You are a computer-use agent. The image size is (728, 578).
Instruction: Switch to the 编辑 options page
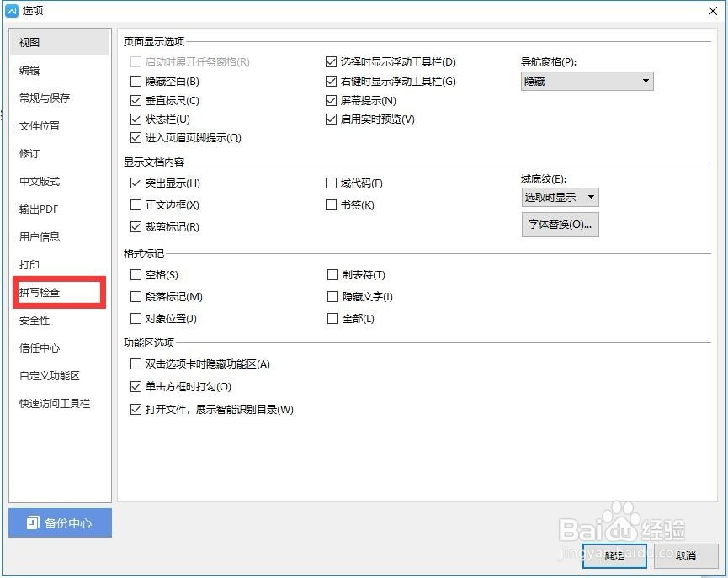pos(29,70)
